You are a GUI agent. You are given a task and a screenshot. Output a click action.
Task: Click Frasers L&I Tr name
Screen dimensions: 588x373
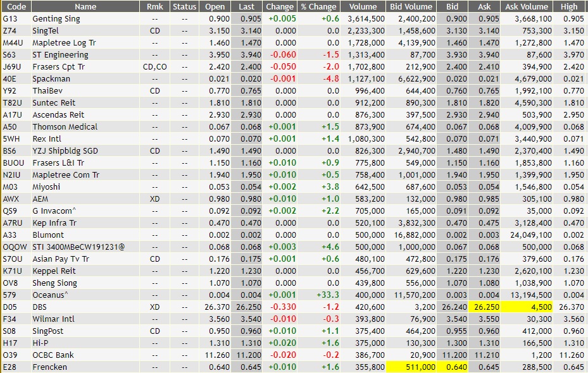[58, 163]
